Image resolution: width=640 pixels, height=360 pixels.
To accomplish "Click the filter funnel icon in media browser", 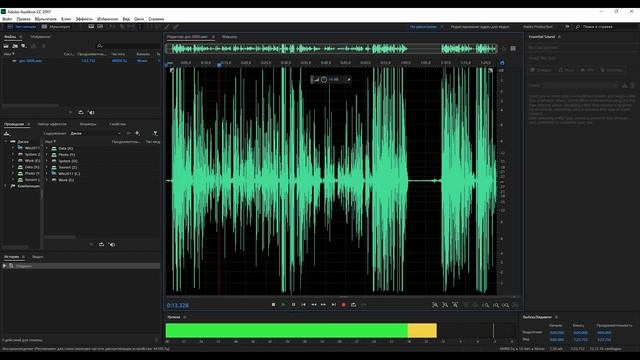I will click(155, 133).
